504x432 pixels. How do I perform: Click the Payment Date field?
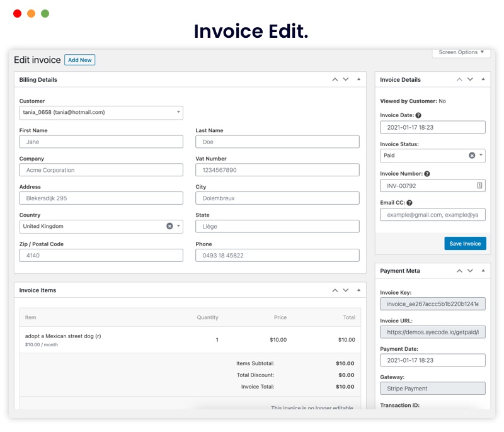pos(433,360)
